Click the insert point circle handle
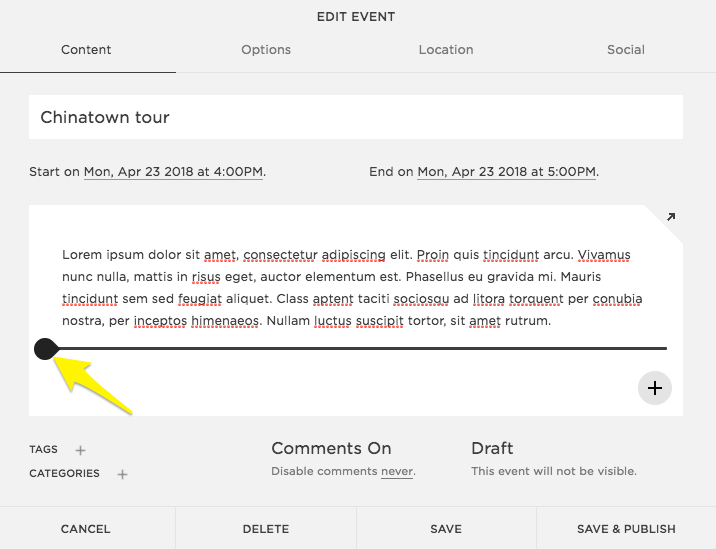716x549 pixels. [45, 348]
